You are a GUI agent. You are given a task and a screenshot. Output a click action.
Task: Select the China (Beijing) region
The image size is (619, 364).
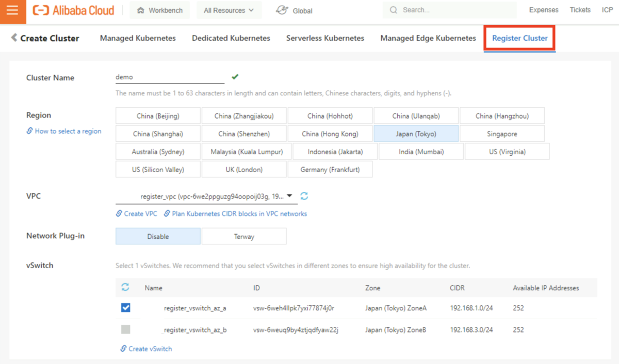pyautogui.click(x=158, y=116)
